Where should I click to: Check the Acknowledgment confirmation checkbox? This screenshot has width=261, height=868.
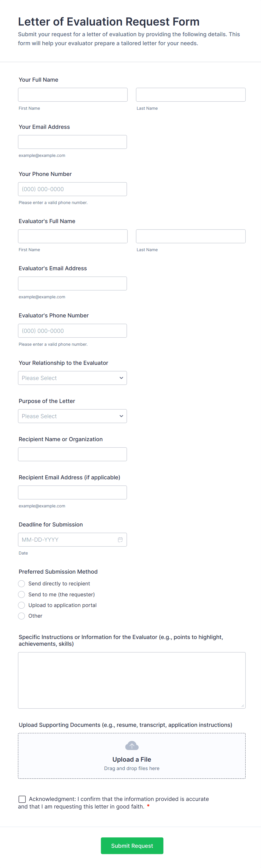point(22,799)
